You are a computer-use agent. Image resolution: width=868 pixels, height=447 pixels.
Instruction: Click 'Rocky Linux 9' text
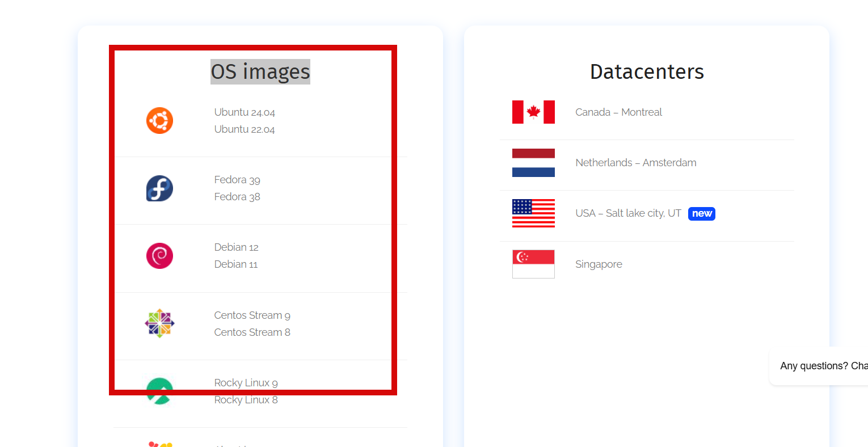pos(246,383)
